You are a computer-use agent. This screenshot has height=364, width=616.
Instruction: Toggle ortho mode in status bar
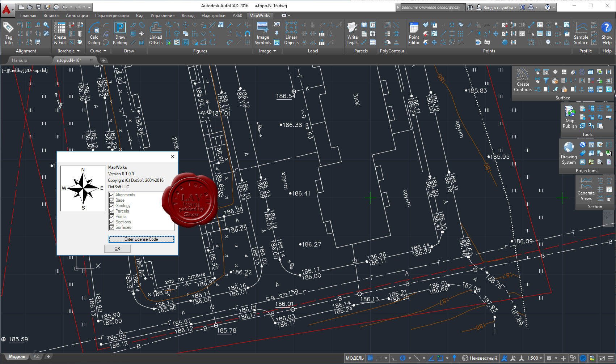394,358
